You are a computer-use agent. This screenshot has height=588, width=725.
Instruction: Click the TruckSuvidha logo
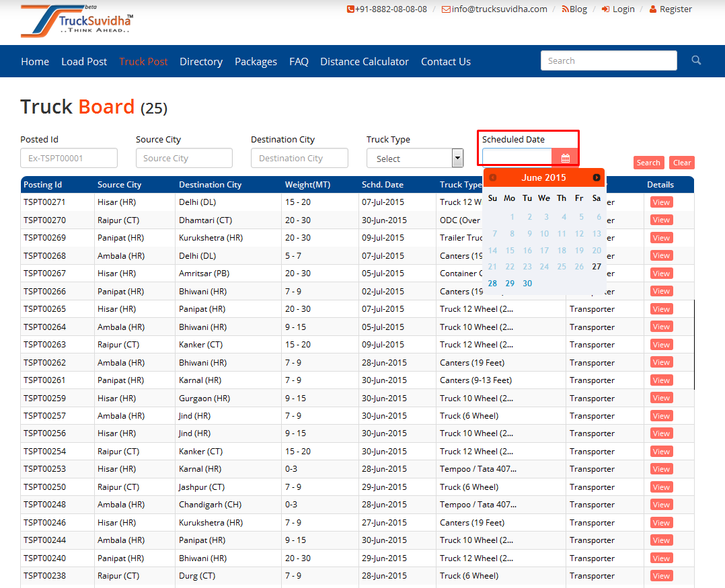pyautogui.click(x=77, y=22)
